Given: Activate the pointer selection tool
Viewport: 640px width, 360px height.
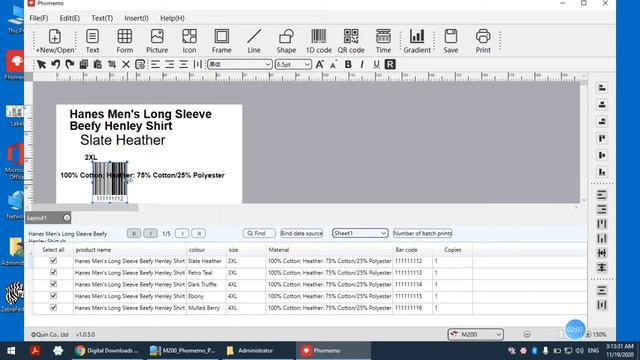Looking at the screenshot, I should point(41,64).
